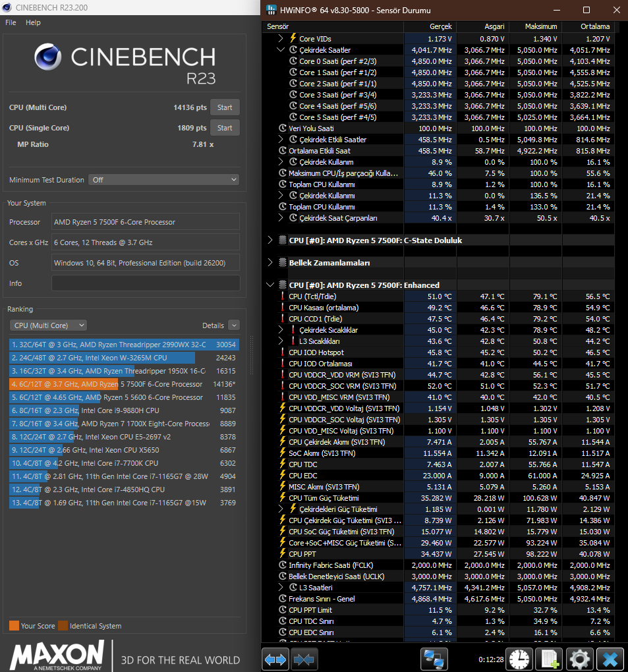Click the clock reset timer icon in HWiNFO

tap(519, 659)
